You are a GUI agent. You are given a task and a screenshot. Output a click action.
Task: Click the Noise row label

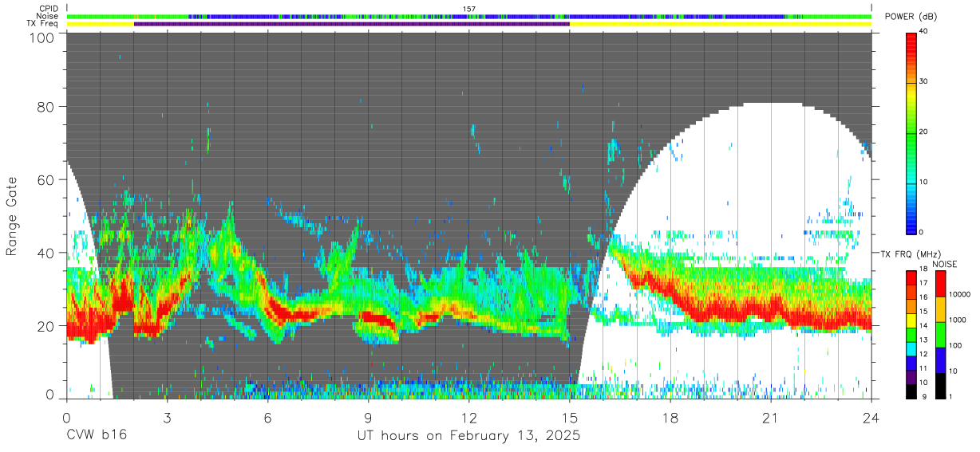[48, 16]
